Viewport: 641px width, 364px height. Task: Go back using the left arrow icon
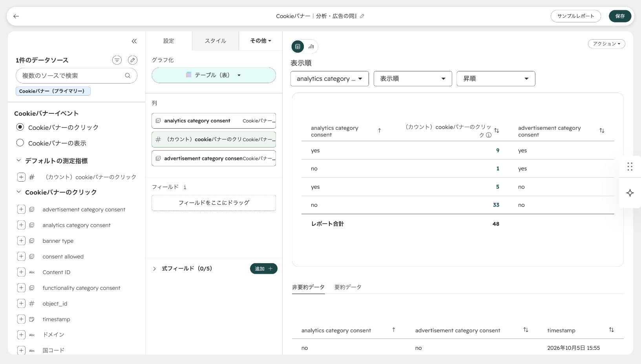coord(16,16)
